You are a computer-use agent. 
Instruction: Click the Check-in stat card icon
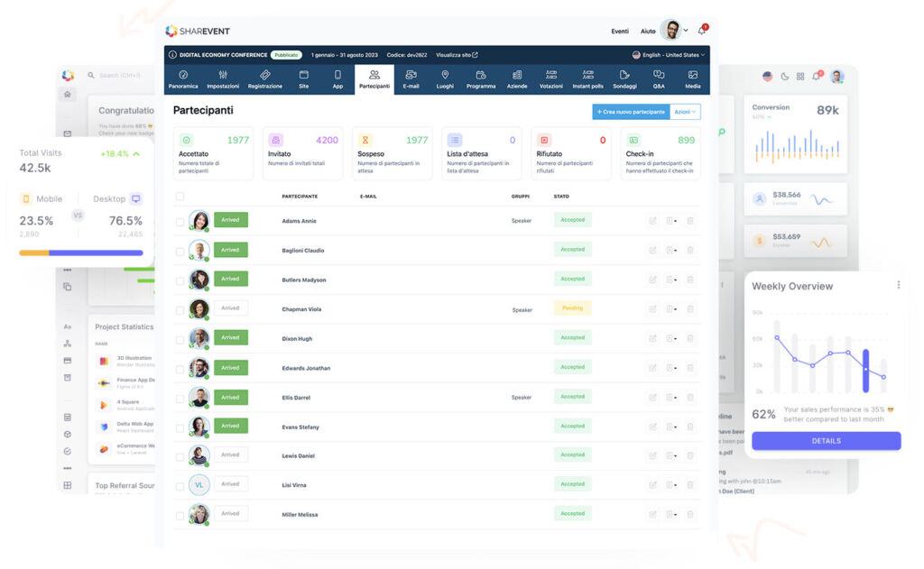coord(634,140)
